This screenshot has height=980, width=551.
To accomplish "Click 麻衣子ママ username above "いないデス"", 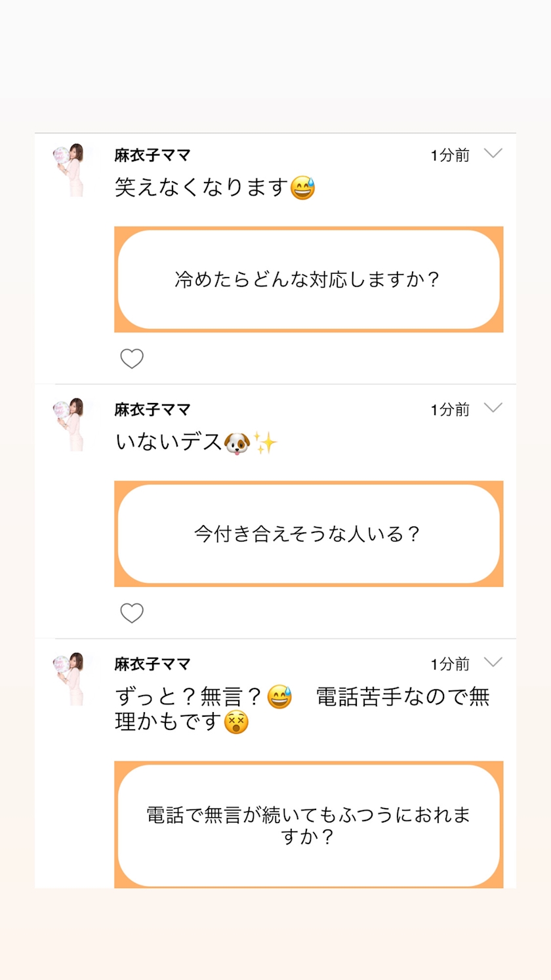I will [x=152, y=410].
